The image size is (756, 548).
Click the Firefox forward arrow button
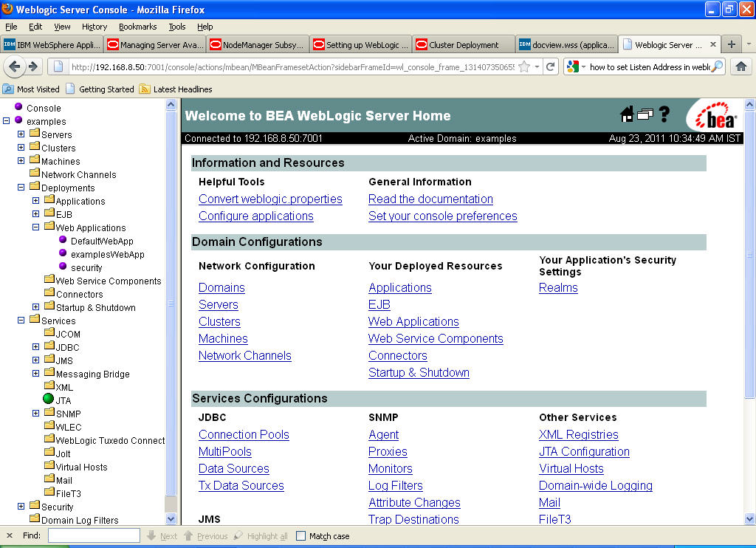click(x=33, y=66)
